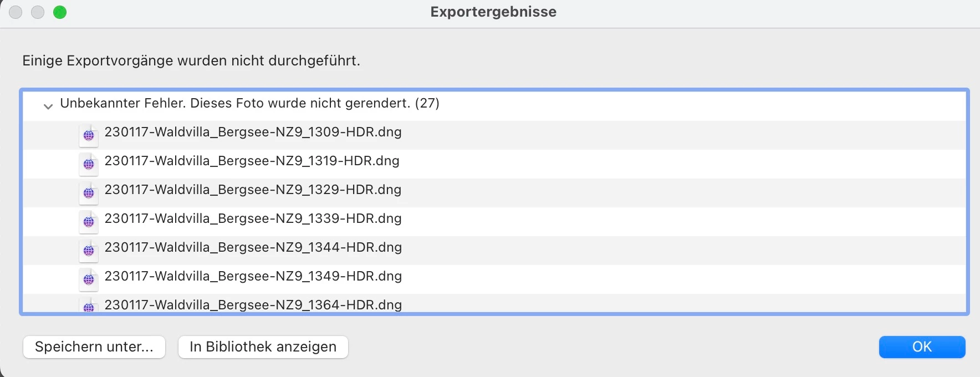Click the file icon for NZ9_1344-HDR.dng
Viewport: 980px width, 377px height.
[x=89, y=251]
